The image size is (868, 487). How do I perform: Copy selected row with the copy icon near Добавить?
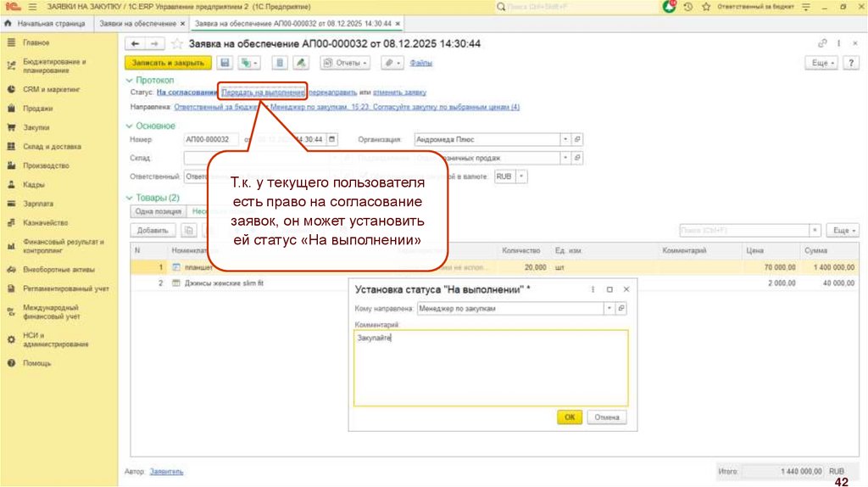coord(189,230)
